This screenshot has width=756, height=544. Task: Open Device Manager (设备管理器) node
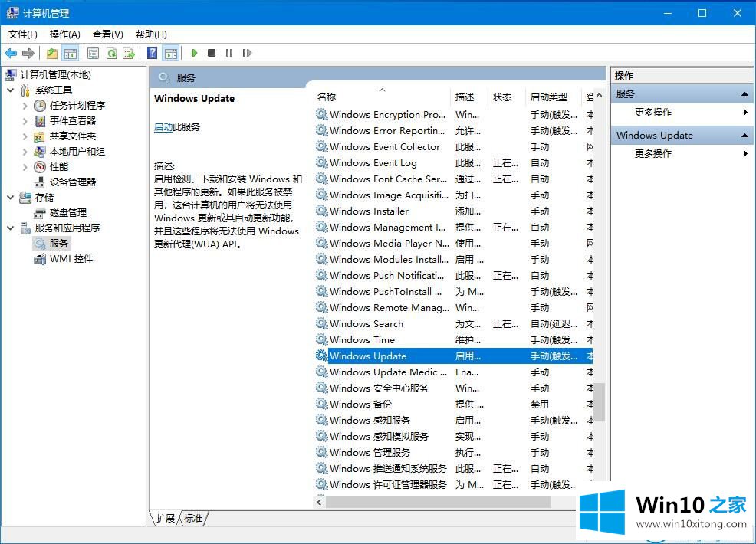73,182
